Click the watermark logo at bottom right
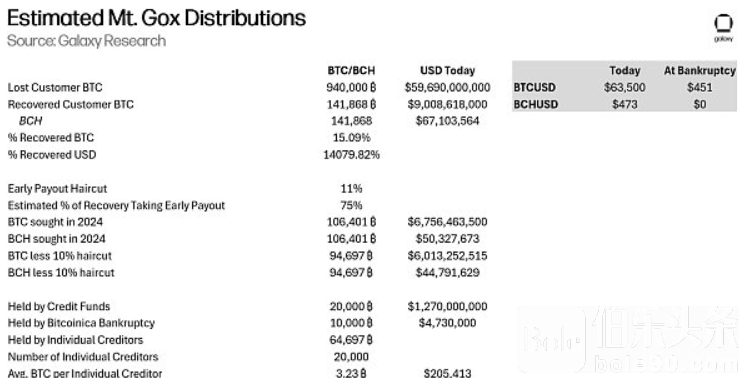 (x=627, y=339)
